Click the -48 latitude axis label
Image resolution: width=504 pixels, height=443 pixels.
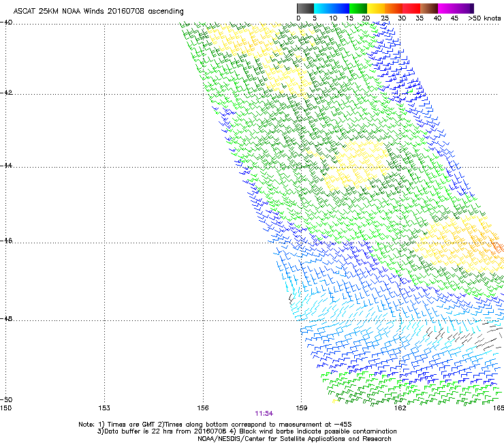6,318
